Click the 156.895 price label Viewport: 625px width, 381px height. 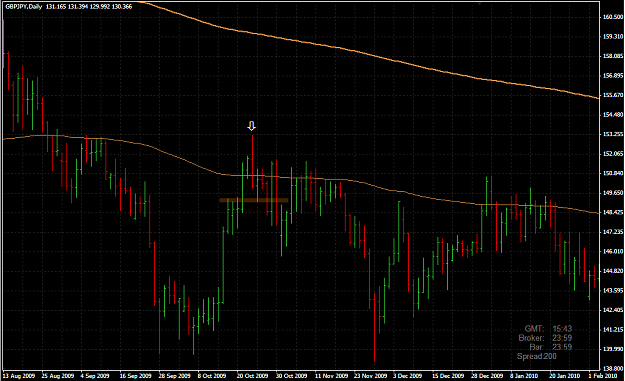(613, 75)
